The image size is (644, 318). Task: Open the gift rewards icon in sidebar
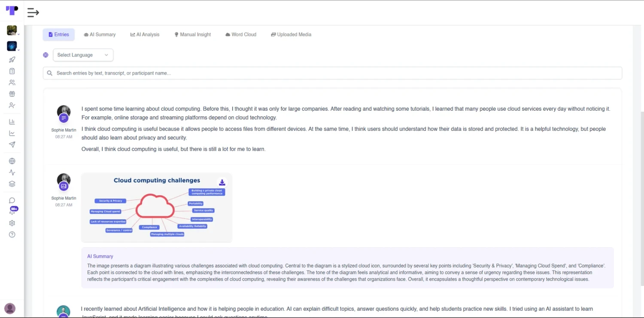[x=12, y=94]
